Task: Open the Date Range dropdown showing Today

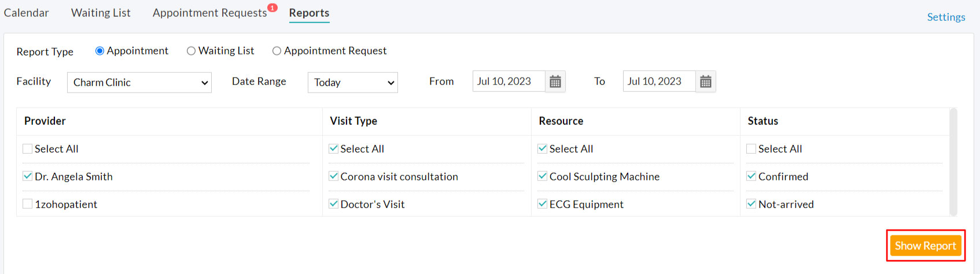Action: click(353, 82)
